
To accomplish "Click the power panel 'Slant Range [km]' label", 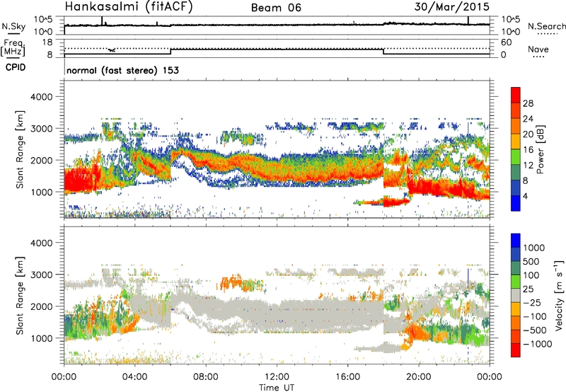I will pos(20,149).
